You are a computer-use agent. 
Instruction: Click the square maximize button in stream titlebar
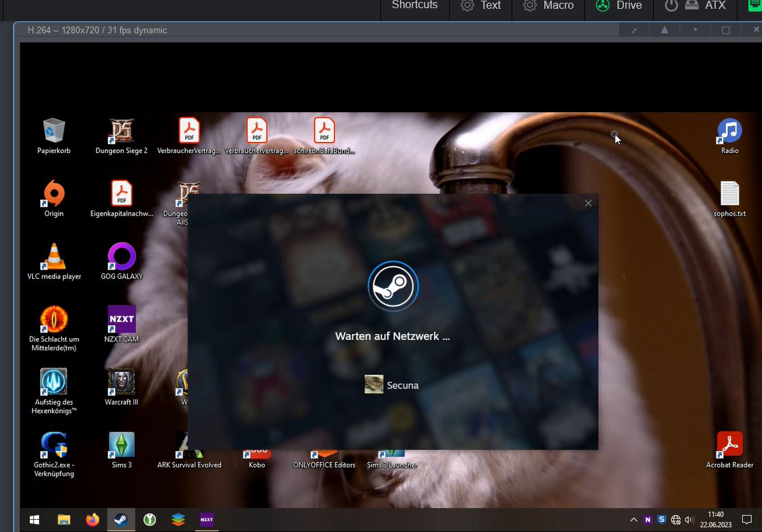point(725,30)
